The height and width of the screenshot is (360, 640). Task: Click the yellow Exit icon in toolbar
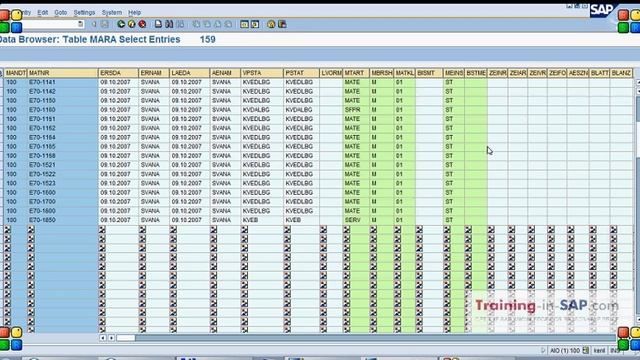[x=131, y=24]
